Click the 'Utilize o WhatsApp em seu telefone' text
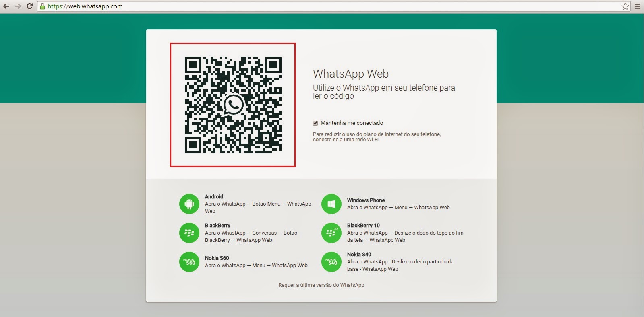The height and width of the screenshot is (317, 644). [384, 92]
